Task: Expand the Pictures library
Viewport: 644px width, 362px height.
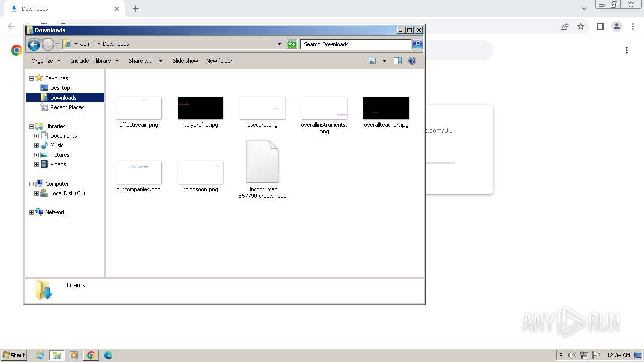Action: tap(36, 155)
